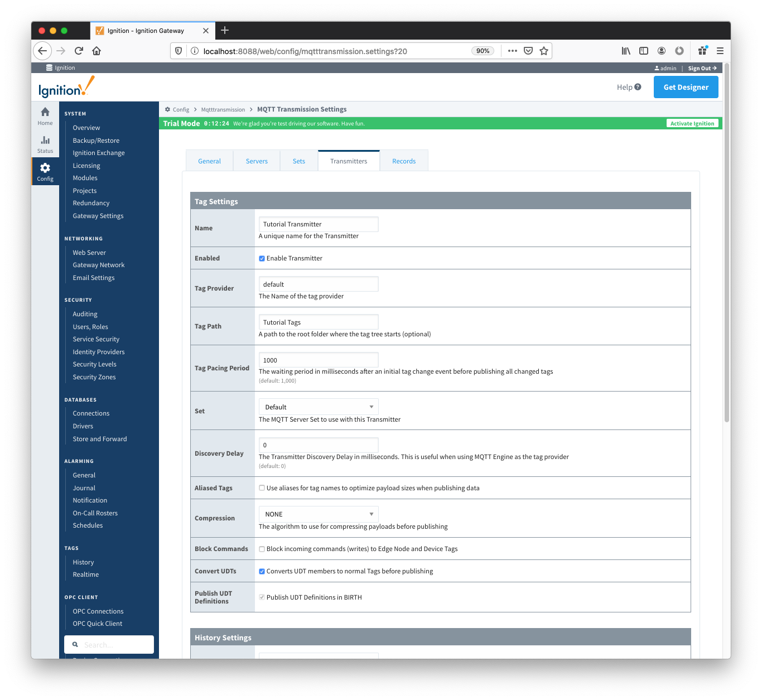Click the Tag Path input field

click(319, 322)
